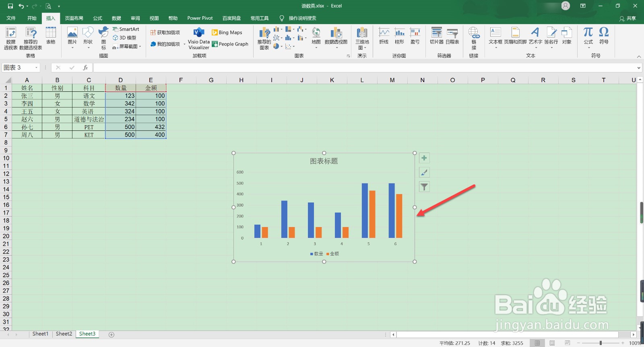Switch to Page Layout view in status bar
This screenshot has width=644, height=347.
click(x=552, y=343)
